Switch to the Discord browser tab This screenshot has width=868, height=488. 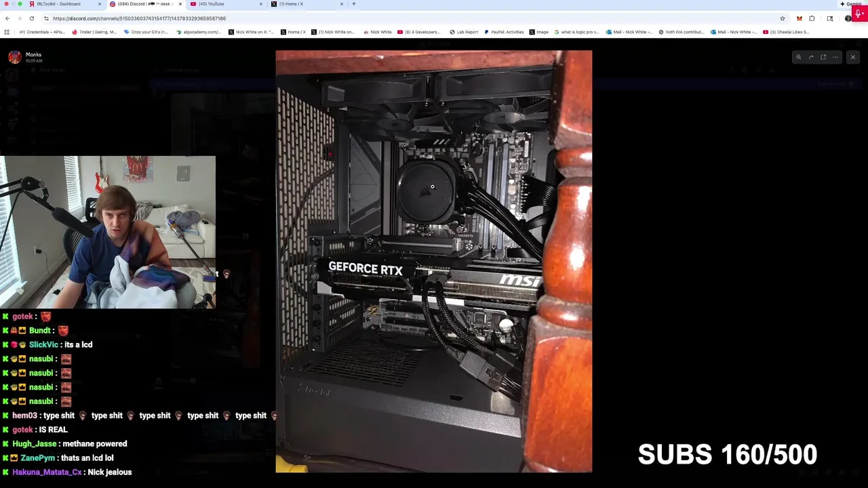click(146, 4)
